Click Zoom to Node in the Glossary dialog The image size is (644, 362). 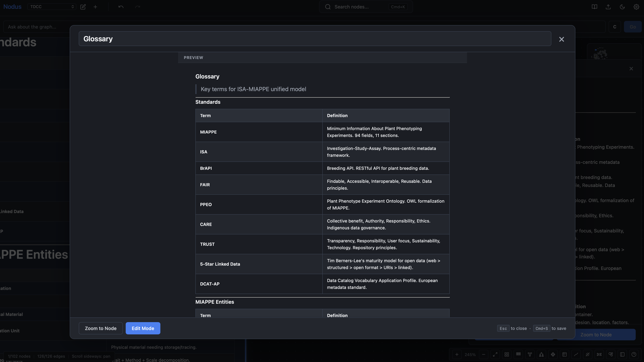point(100,328)
